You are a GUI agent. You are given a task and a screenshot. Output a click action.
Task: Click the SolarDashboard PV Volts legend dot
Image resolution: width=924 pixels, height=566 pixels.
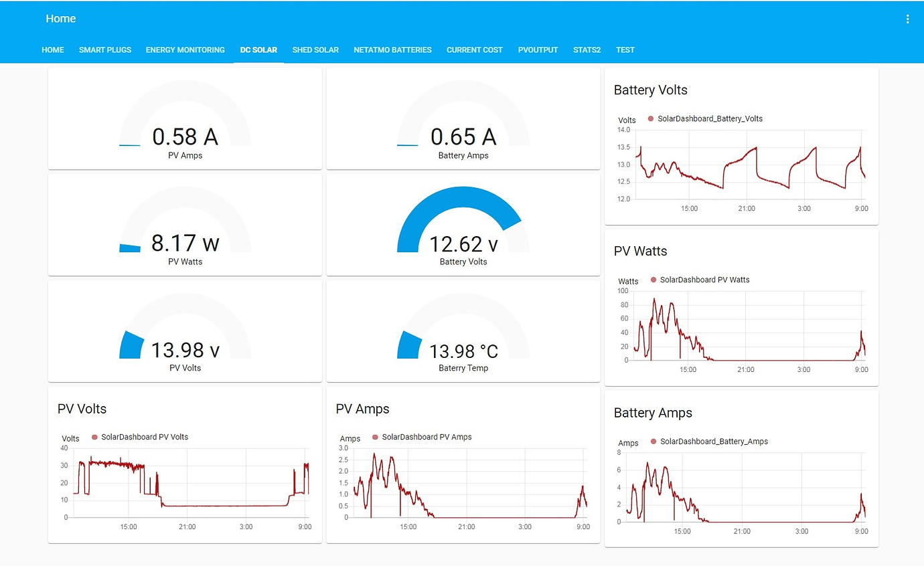coord(96,436)
